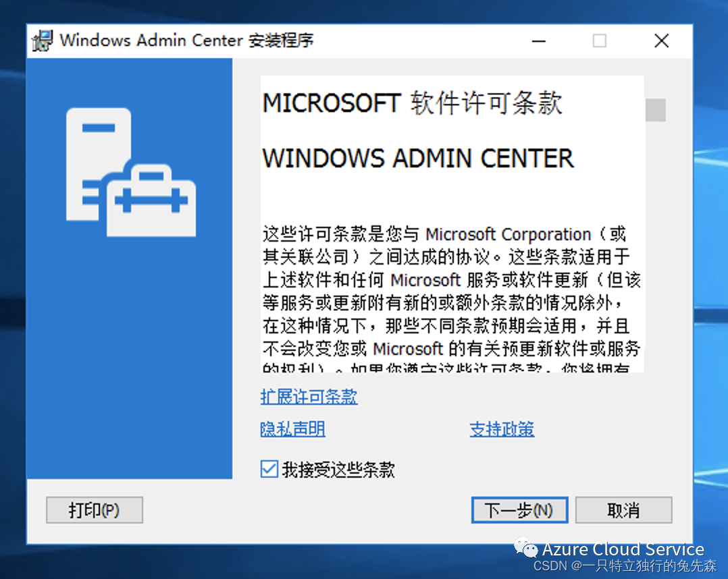
Task: Click the license text scrollbar thumb
Action: pyautogui.click(x=656, y=110)
